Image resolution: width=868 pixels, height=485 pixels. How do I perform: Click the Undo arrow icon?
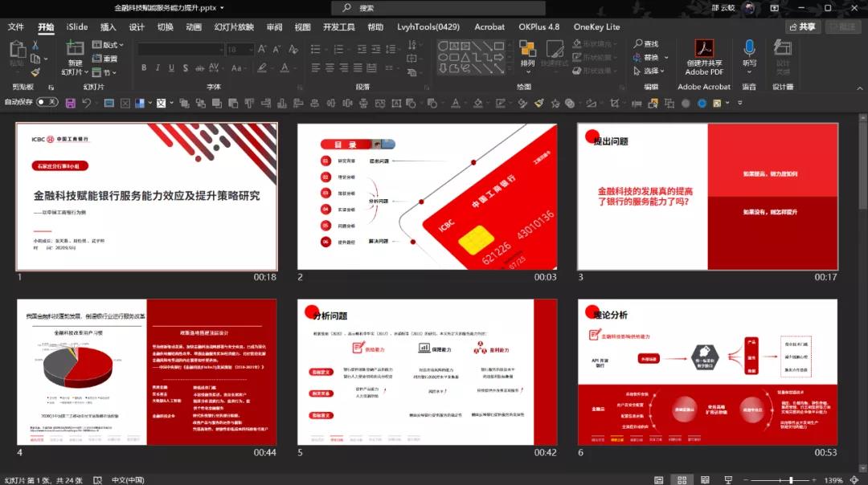tap(86, 103)
